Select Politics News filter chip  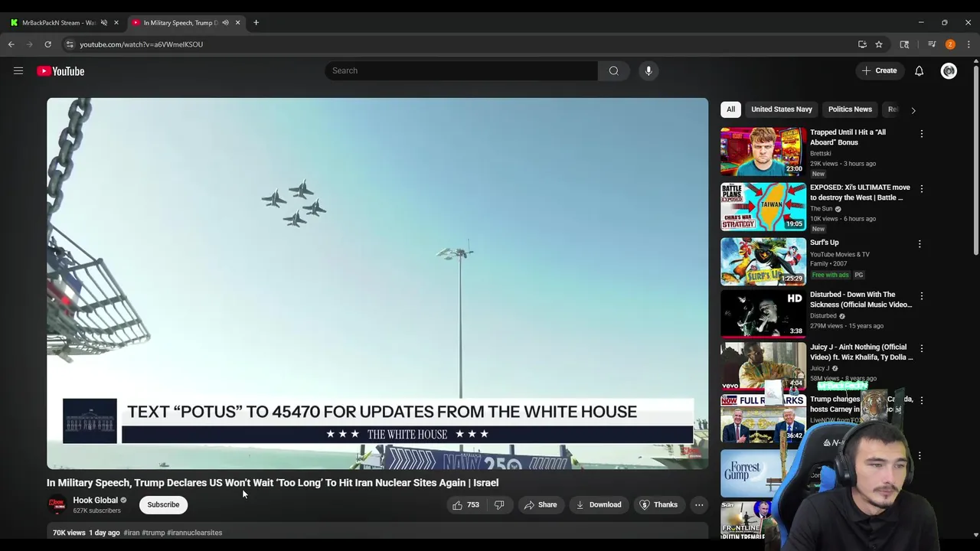click(x=850, y=109)
